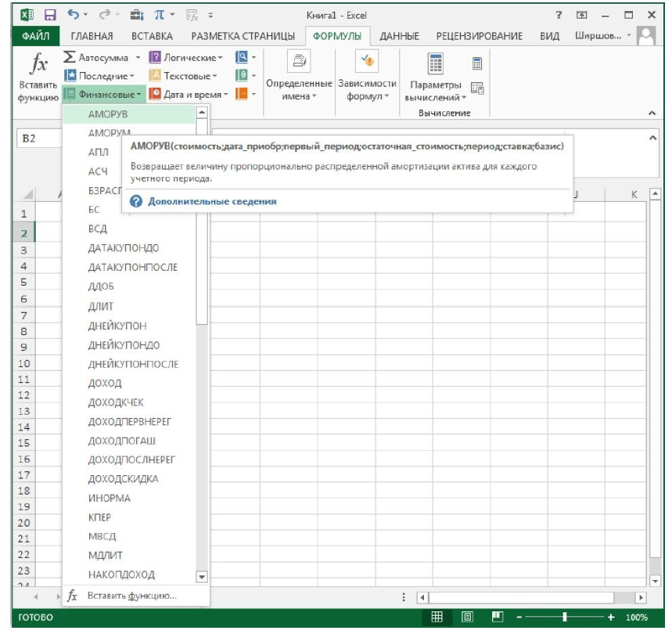This screenshot has height=634, width=672.
Task: Click the AutoSum sigma icon
Action: pos(69,57)
